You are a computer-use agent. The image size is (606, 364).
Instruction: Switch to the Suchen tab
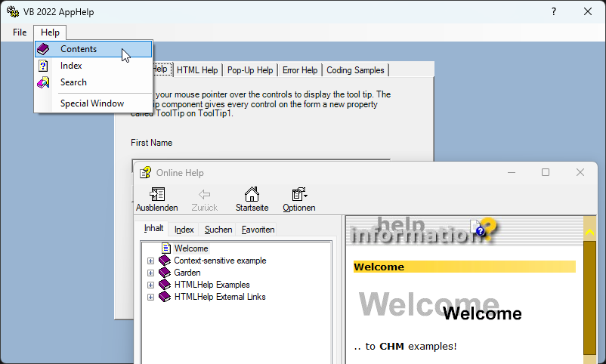pos(218,230)
